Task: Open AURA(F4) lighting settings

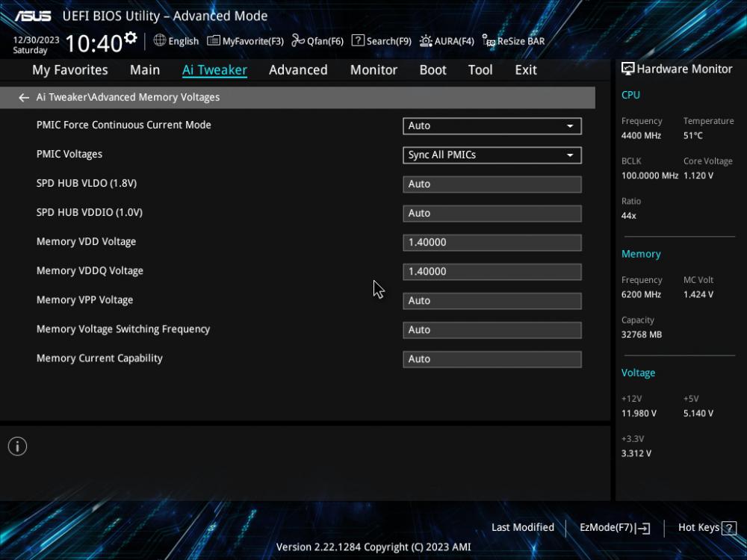Action: [447, 41]
